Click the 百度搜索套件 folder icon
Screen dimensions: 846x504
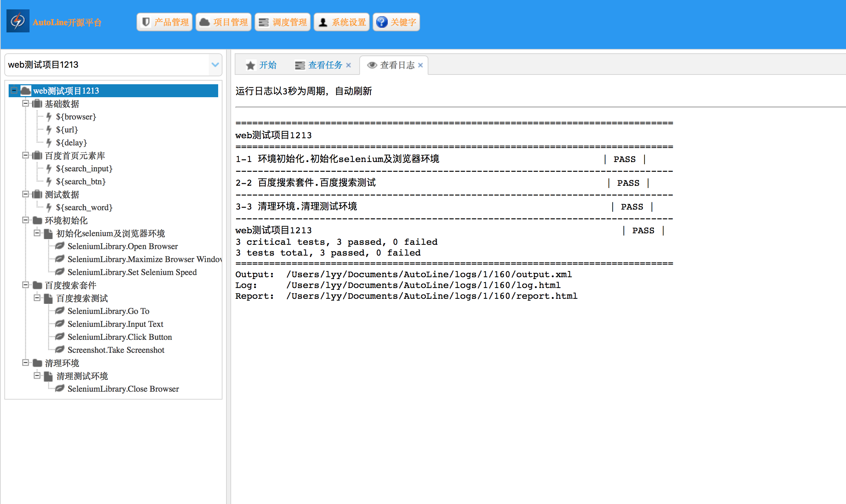[x=37, y=285]
